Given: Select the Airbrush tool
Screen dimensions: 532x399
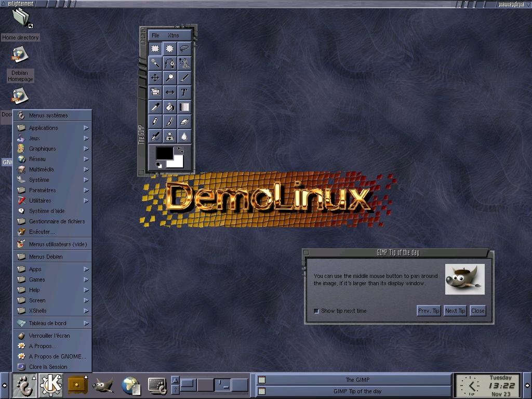Looking at the screenshot, I should pyautogui.click(x=155, y=136).
